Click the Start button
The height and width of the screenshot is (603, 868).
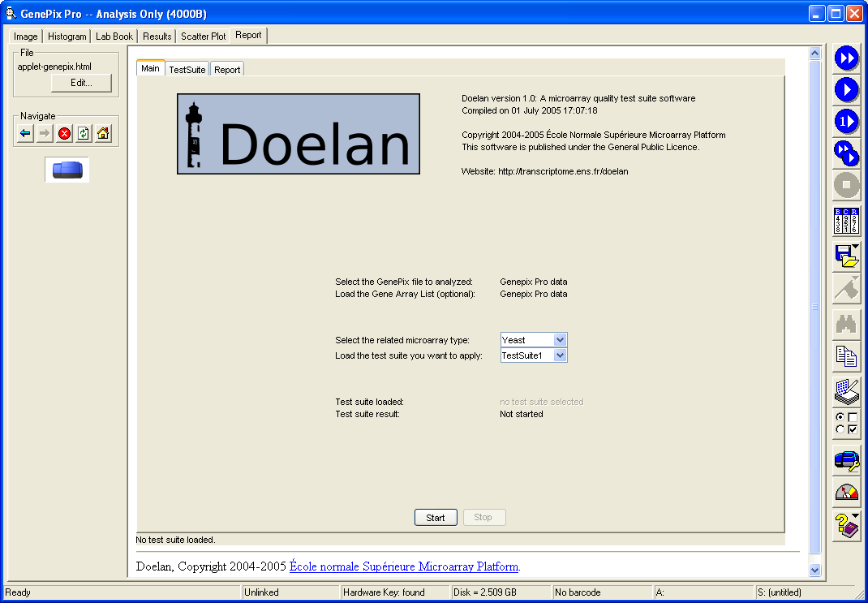pyautogui.click(x=436, y=518)
